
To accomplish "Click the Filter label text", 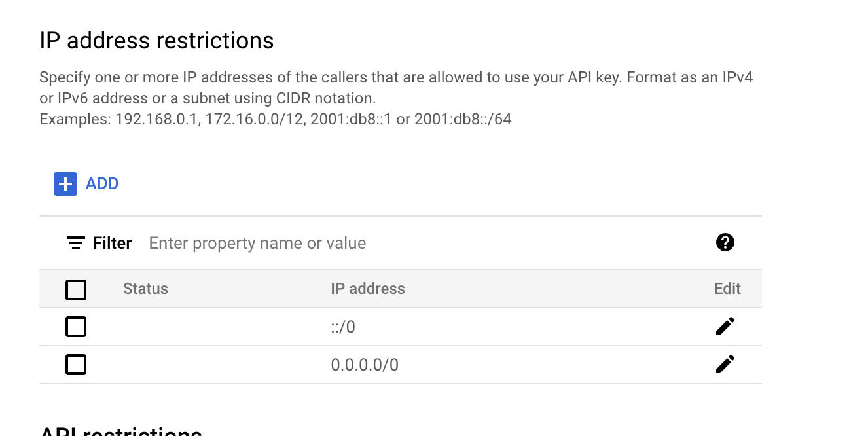I will click(113, 244).
